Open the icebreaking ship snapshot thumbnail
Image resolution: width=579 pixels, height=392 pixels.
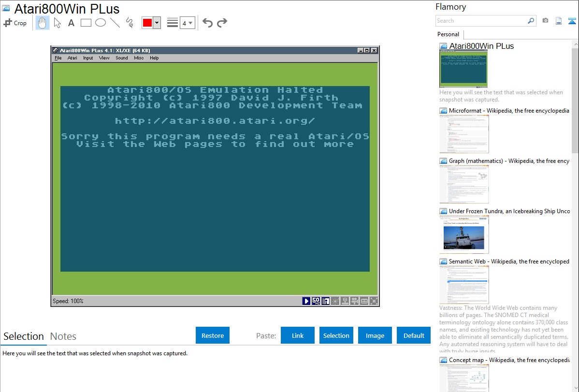[x=464, y=234]
